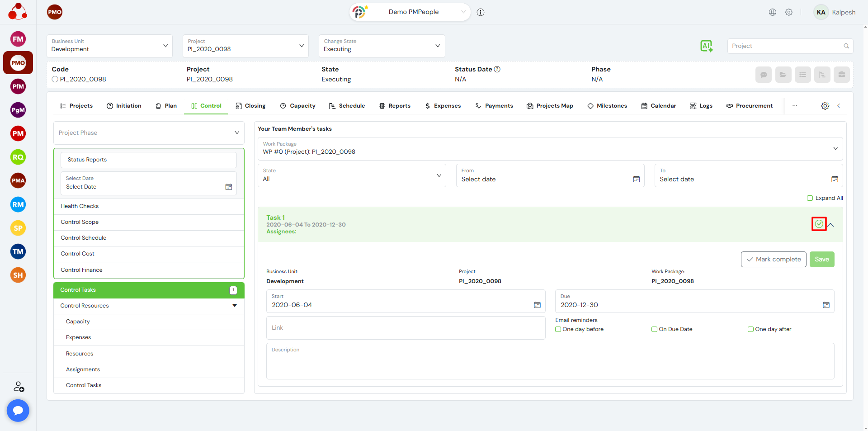Open the Demo PMPeople organization dropdown
Viewport: 868px width, 431px height.
[410, 12]
